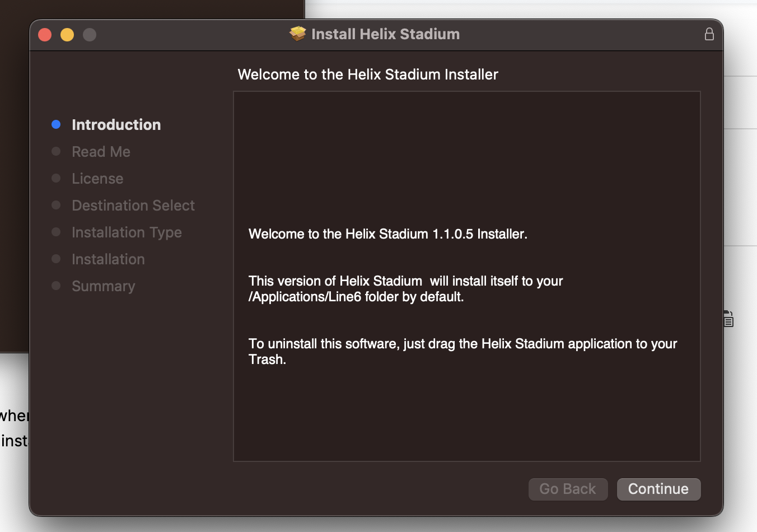Jump to the License step

(x=97, y=179)
